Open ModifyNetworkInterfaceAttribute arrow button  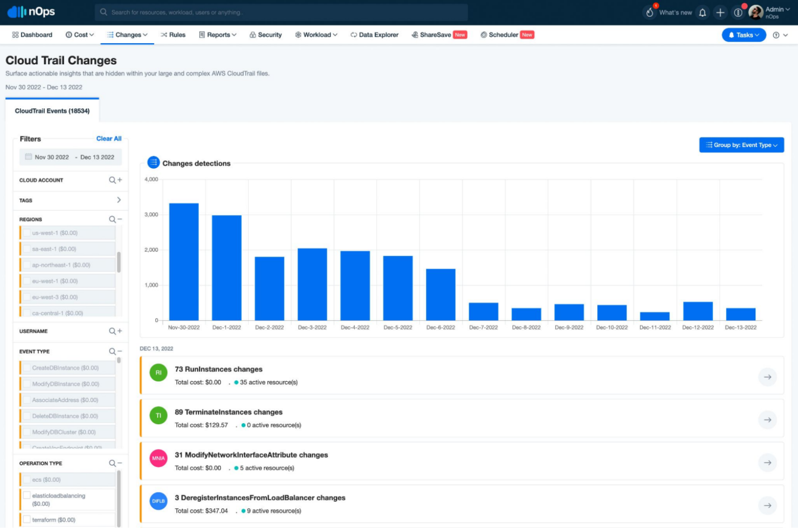[767, 462]
